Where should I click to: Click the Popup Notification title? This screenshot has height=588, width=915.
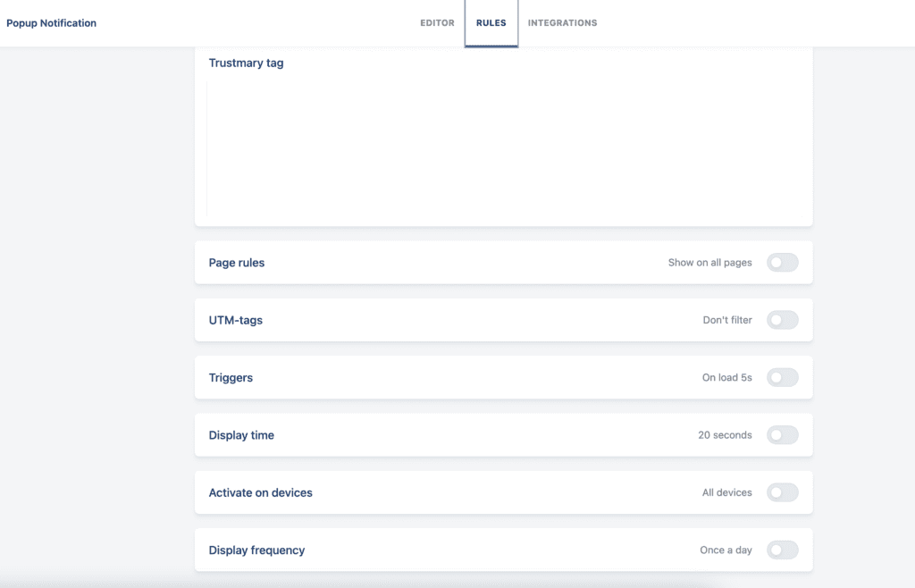click(51, 22)
